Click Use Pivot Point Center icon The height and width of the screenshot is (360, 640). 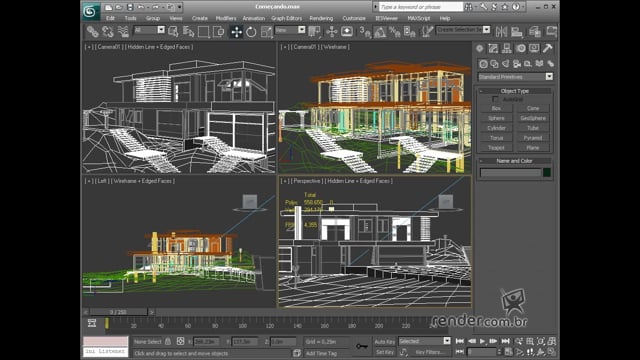coord(314,31)
